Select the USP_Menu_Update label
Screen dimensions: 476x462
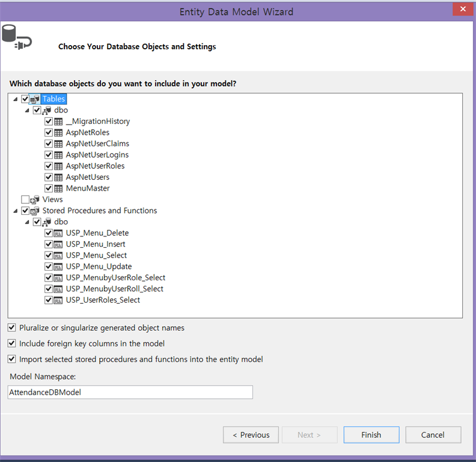pos(99,266)
